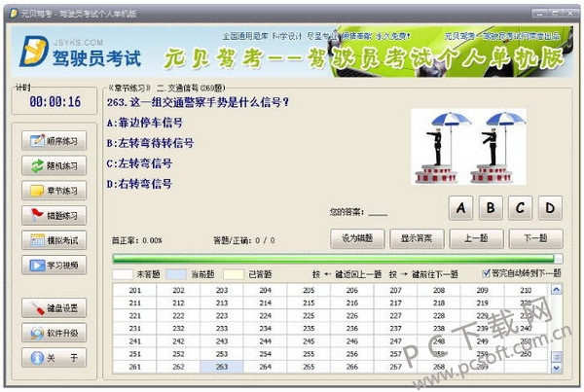
Task: Launch 软件升级 software upgrade
Action: pos(54,333)
